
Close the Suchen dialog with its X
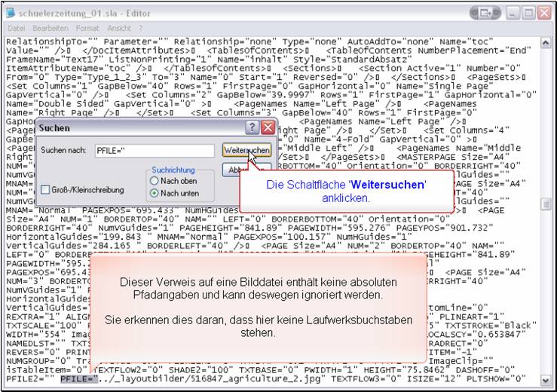(268, 127)
